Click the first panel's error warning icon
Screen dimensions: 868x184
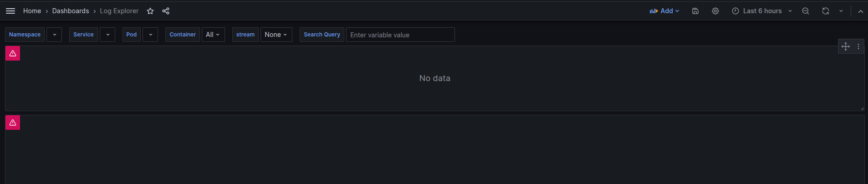coord(13,54)
